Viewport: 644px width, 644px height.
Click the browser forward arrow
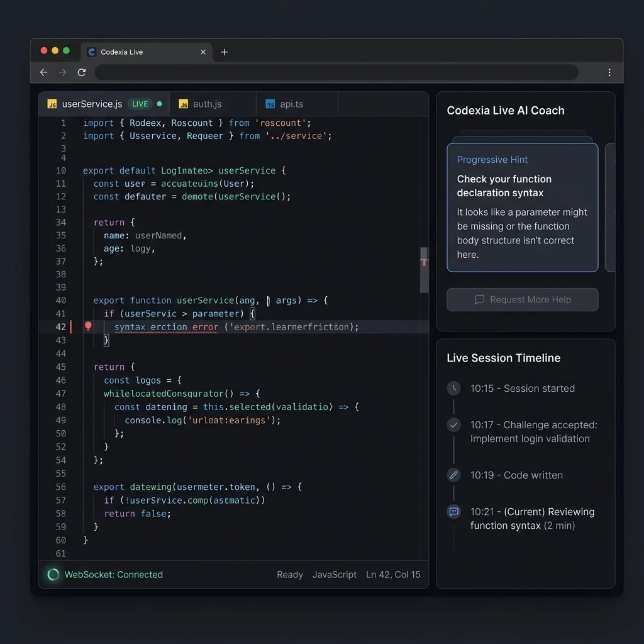[x=62, y=72]
